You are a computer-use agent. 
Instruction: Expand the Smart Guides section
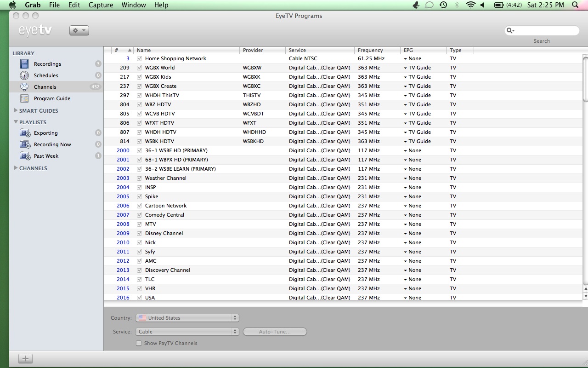pos(16,110)
